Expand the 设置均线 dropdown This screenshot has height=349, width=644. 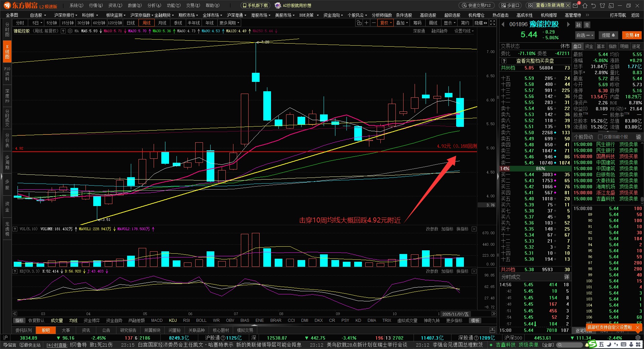coord(464,31)
